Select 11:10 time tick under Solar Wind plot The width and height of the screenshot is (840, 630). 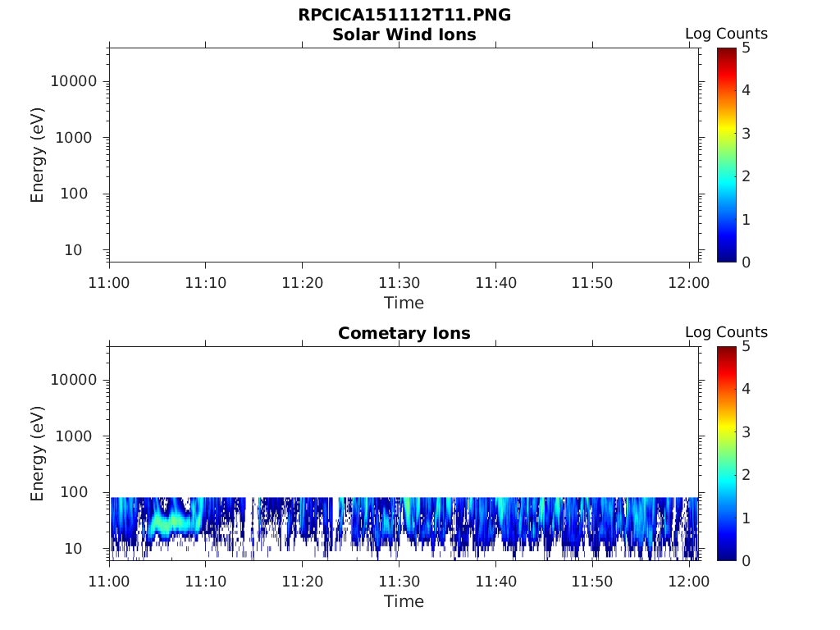[x=206, y=283]
